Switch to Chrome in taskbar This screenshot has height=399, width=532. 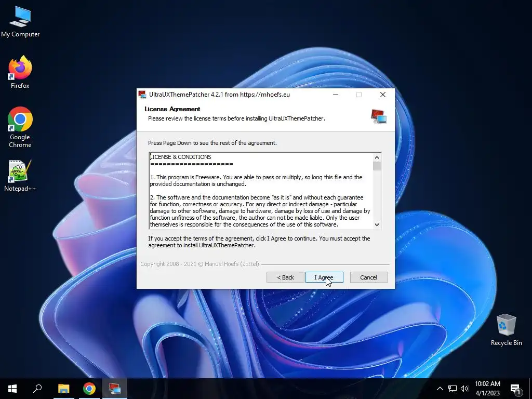89,389
